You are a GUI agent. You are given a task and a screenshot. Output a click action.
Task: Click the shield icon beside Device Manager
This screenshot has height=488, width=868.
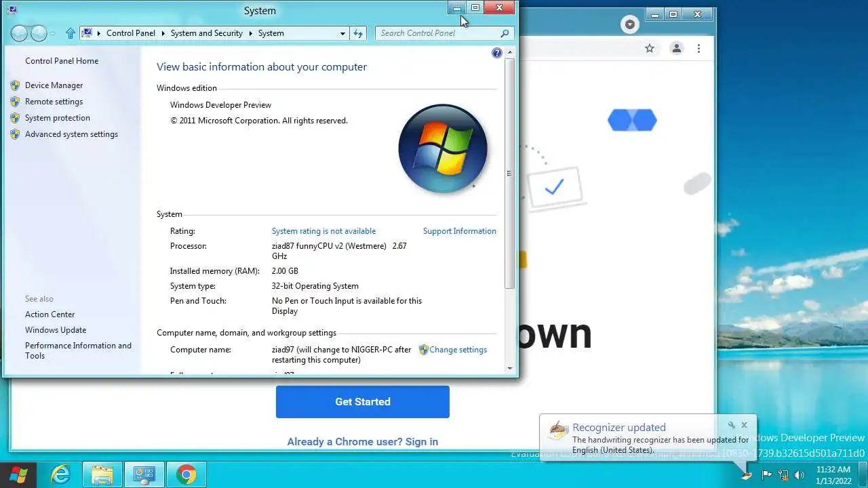[x=15, y=85]
